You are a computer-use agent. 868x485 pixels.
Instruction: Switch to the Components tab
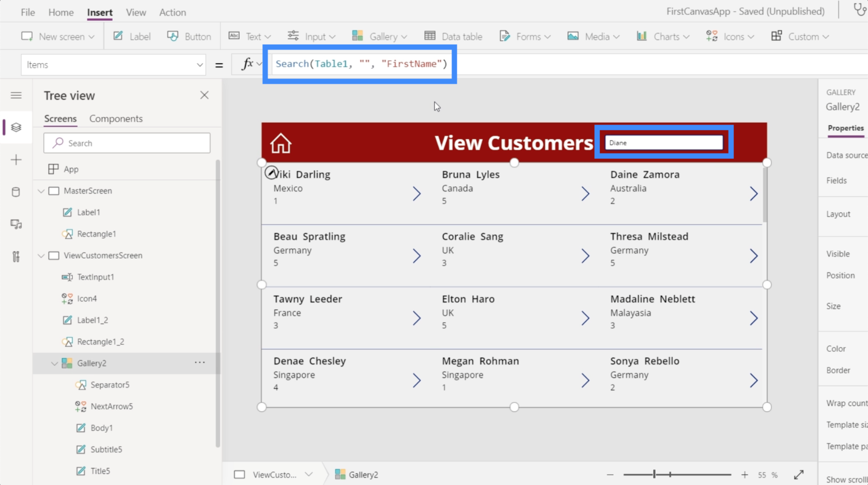(x=116, y=119)
